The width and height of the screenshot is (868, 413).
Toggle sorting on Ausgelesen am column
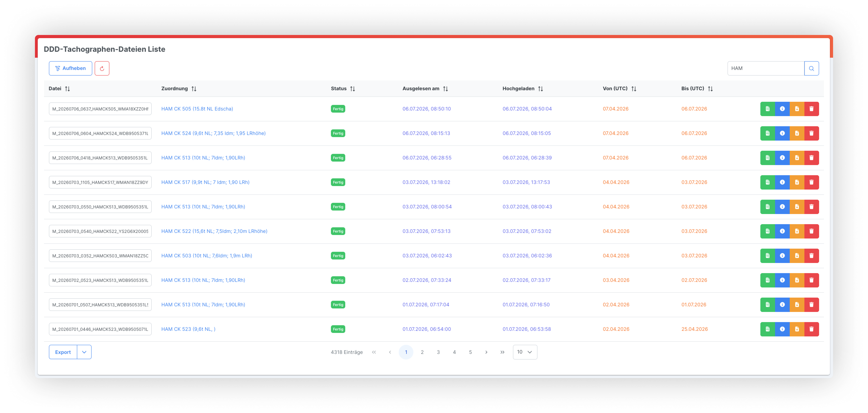point(446,89)
